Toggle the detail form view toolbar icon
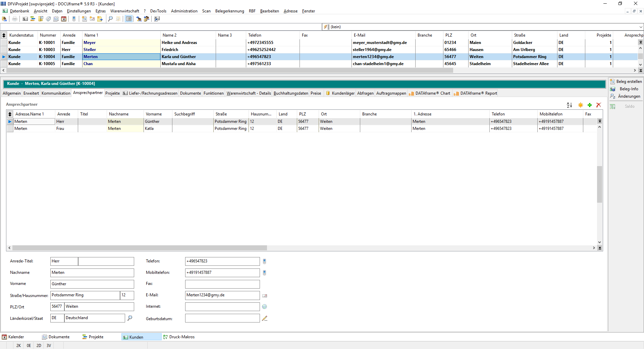 [128, 19]
